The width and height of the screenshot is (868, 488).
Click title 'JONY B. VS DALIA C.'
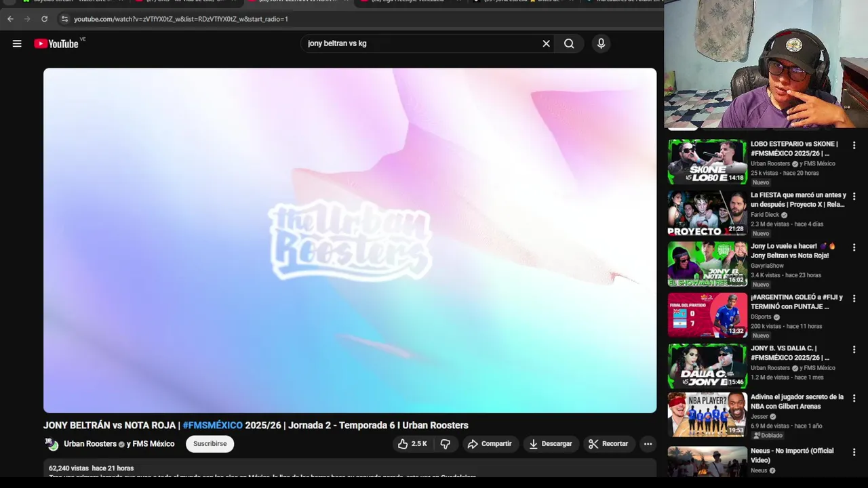pyautogui.click(x=794, y=352)
